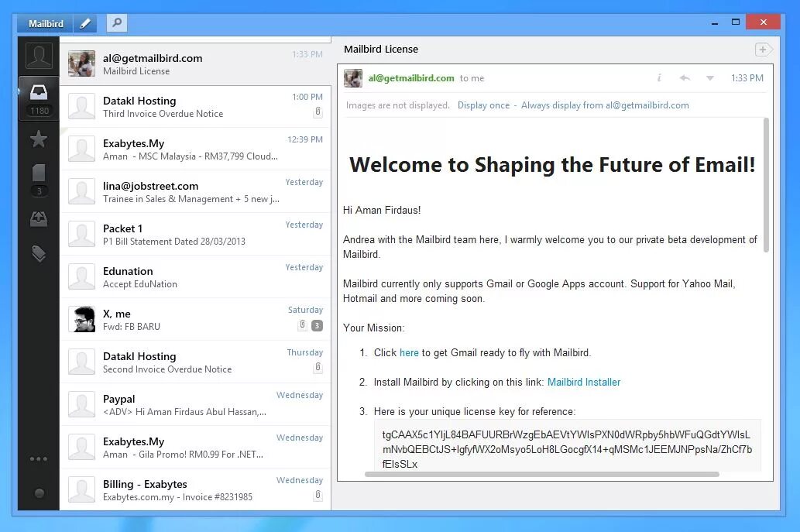Open the Fwd: FB BARU conversation

195,319
